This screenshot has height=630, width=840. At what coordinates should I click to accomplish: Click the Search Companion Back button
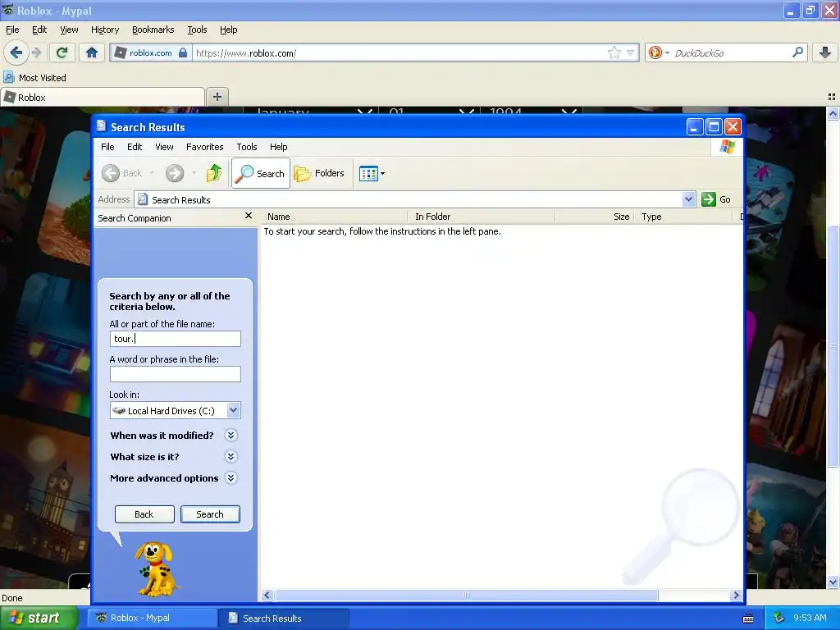pyautogui.click(x=144, y=514)
